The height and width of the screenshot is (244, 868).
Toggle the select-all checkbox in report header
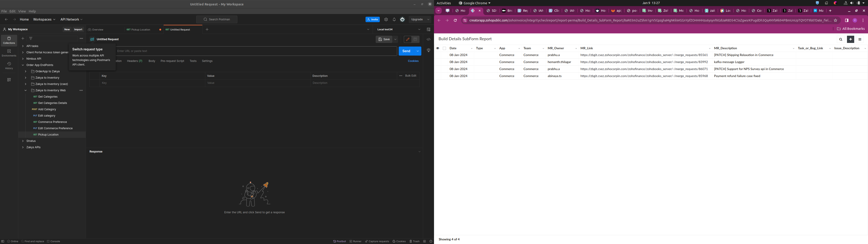click(x=444, y=49)
